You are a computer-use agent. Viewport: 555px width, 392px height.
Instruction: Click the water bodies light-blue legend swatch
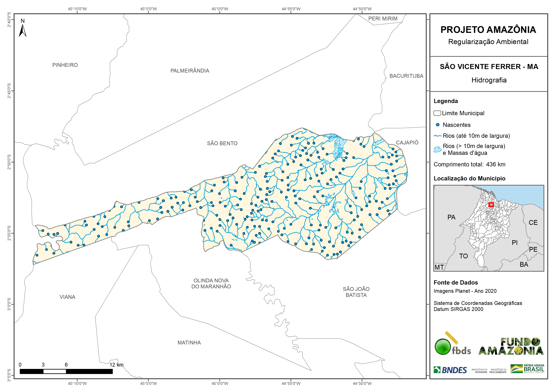437,149
